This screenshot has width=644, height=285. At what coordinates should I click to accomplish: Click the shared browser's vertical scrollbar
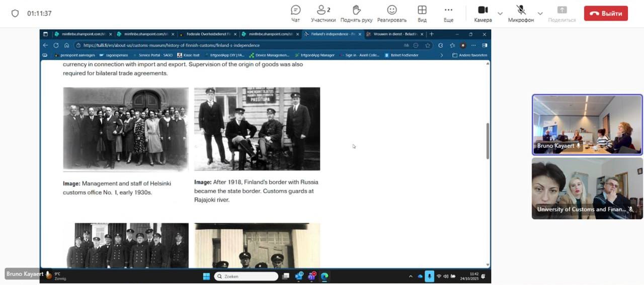click(488, 141)
